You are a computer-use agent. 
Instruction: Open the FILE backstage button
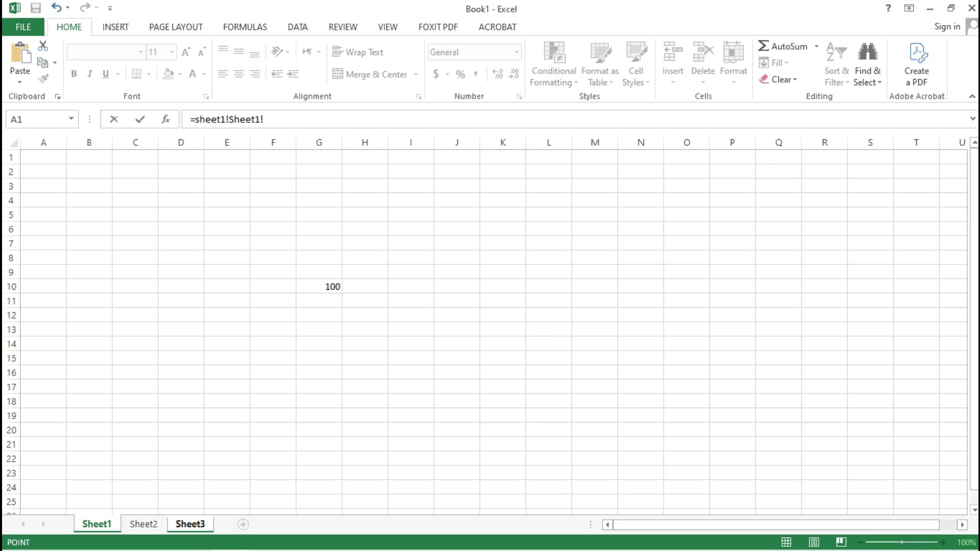point(23,27)
